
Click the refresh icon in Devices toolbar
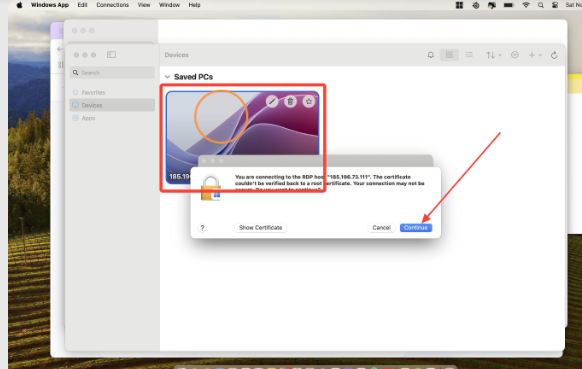pyautogui.click(x=554, y=55)
